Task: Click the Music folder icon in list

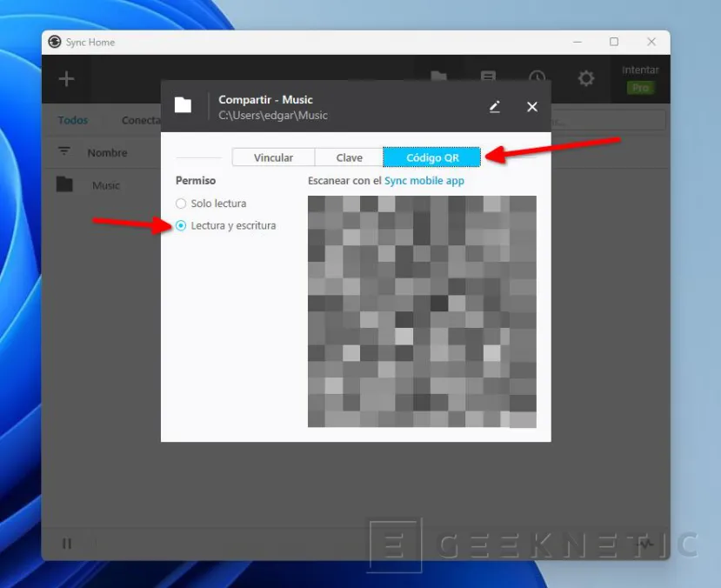Action: click(x=64, y=184)
